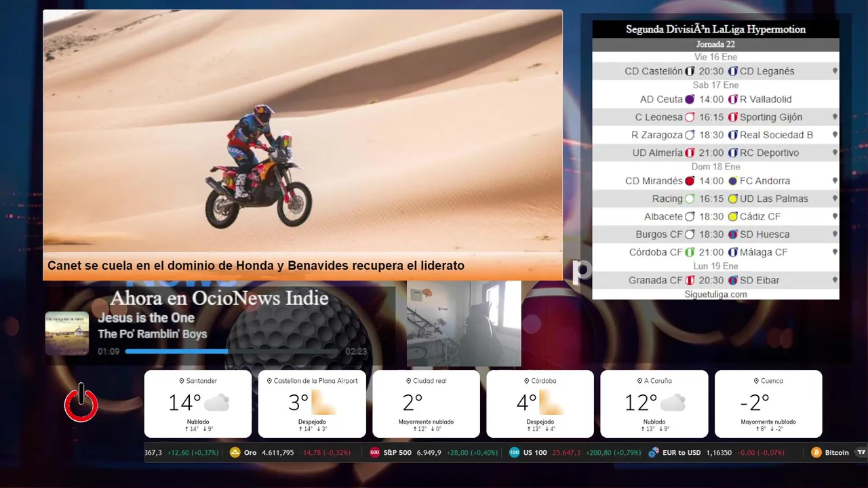868x488 pixels.
Task: Click the AD Ceuta purple badge
Action: pos(690,99)
